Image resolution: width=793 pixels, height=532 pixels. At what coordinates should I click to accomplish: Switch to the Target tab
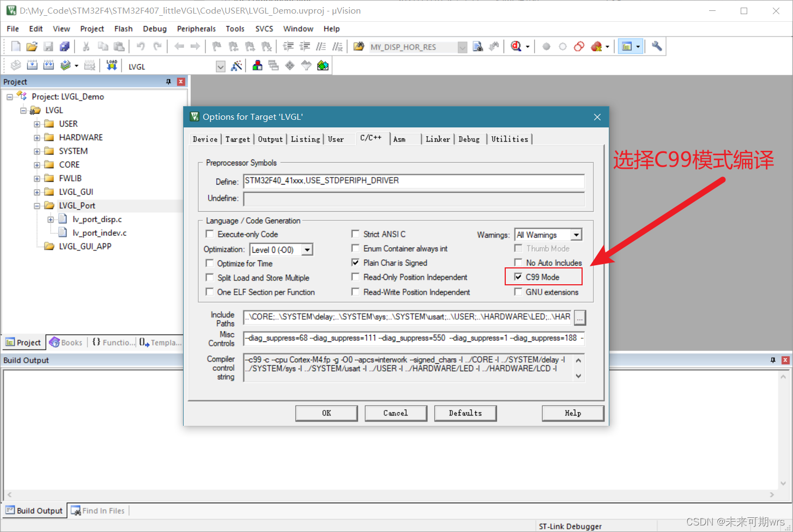tap(238, 139)
